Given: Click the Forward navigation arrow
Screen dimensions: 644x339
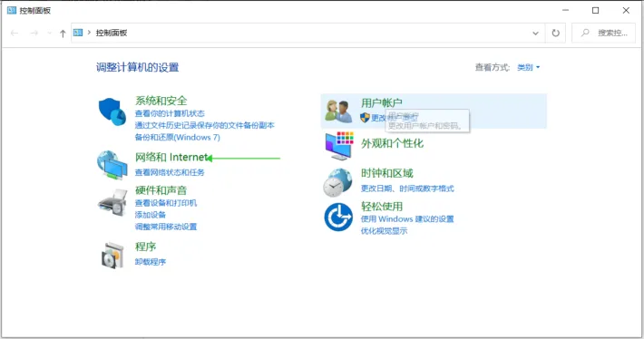Looking at the screenshot, I should (34, 33).
